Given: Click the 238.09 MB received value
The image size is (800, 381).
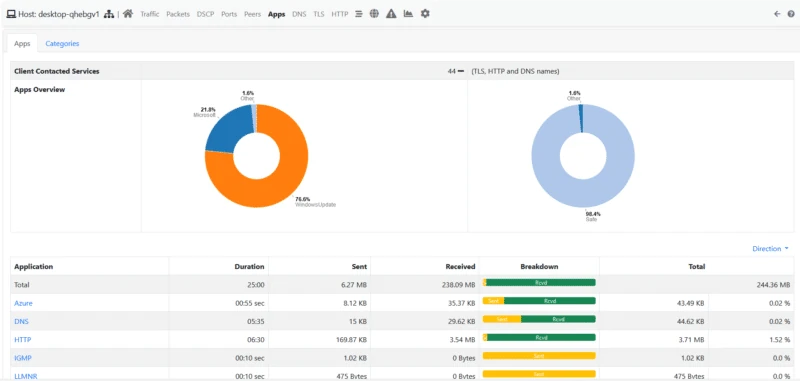Looking at the screenshot, I should point(458,285).
